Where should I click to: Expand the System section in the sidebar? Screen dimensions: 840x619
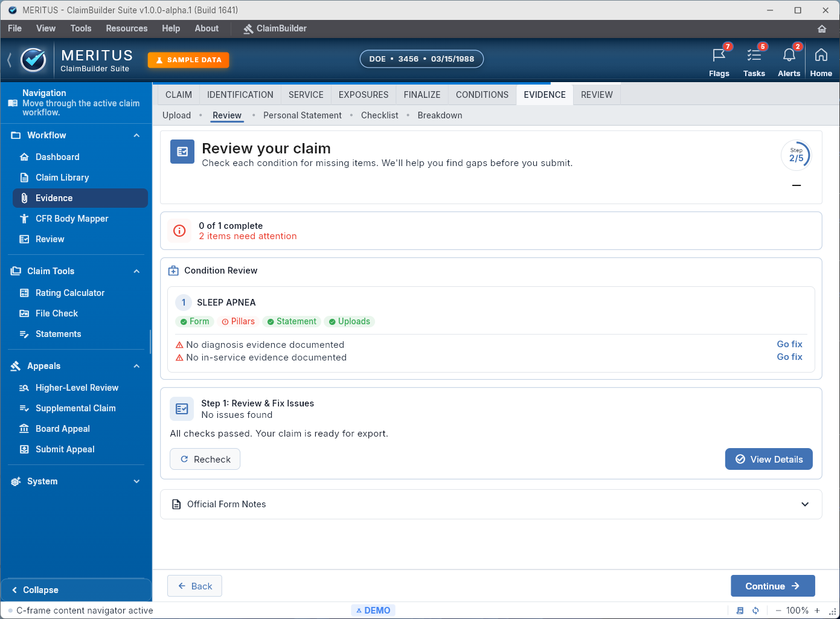click(x=136, y=481)
